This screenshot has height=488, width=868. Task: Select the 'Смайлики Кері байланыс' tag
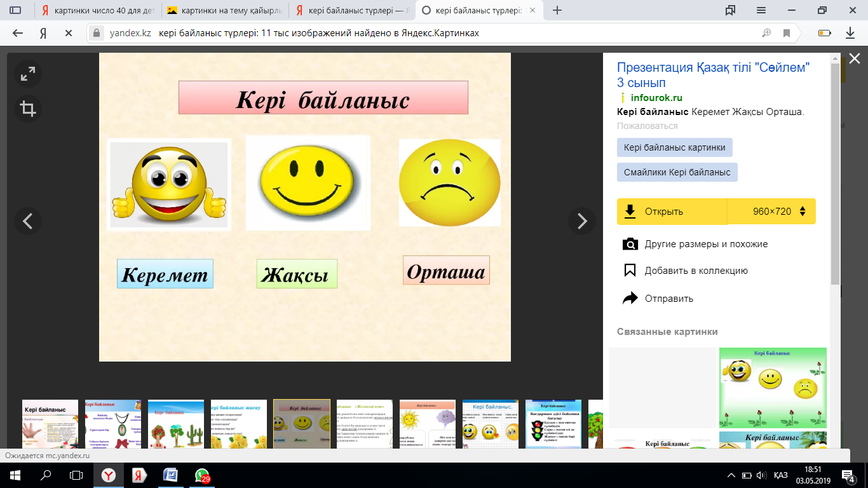click(677, 172)
